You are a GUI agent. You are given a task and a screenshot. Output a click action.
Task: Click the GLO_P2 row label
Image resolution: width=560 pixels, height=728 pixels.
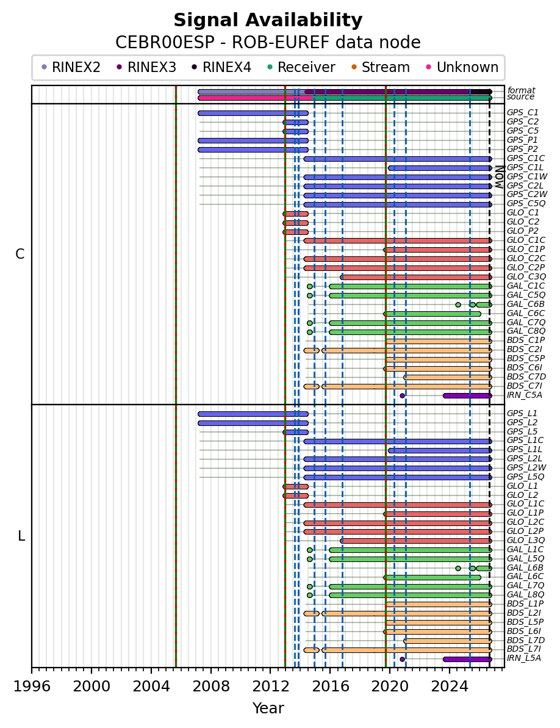pos(522,231)
